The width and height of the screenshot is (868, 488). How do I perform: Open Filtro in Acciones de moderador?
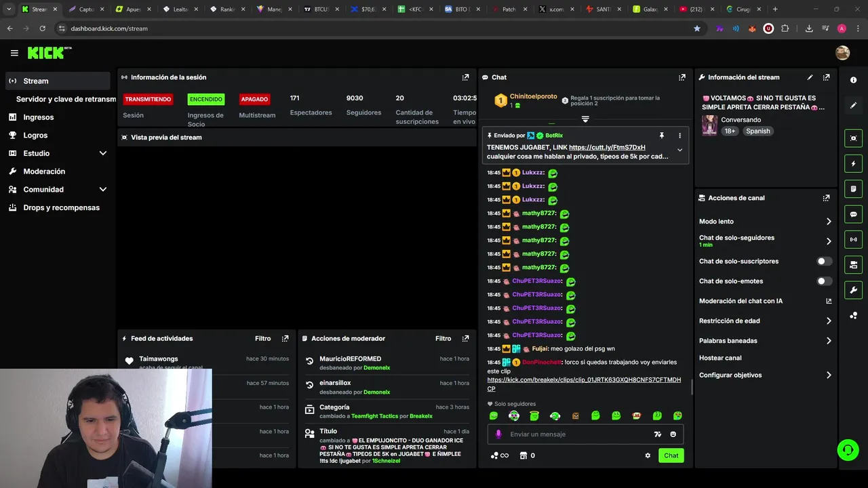pos(443,338)
